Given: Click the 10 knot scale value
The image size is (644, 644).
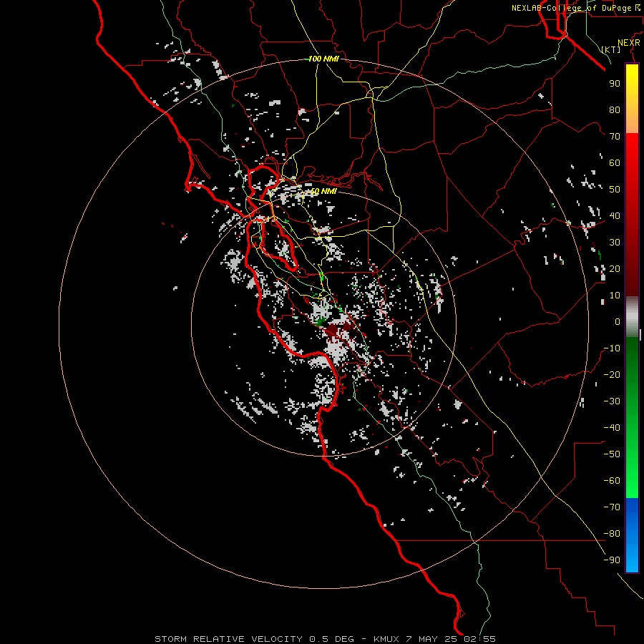Looking at the screenshot, I should click(x=615, y=296).
